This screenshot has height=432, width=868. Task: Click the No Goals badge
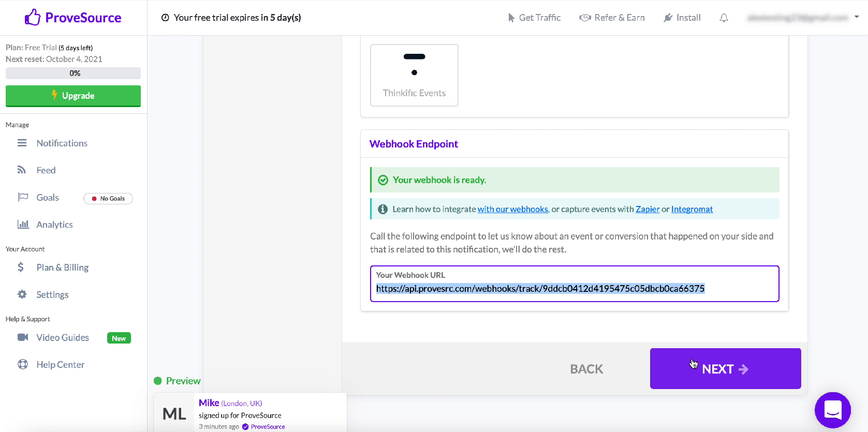click(108, 199)
